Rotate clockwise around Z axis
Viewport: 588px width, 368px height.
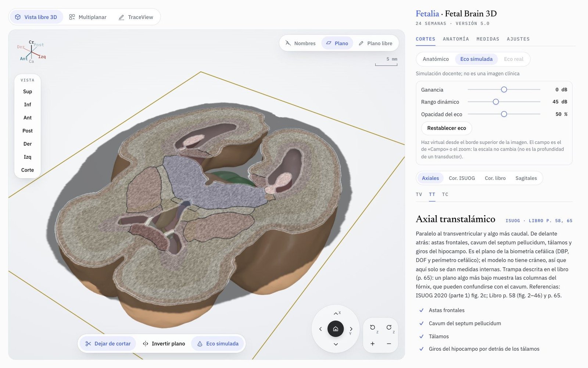(389, 328)
